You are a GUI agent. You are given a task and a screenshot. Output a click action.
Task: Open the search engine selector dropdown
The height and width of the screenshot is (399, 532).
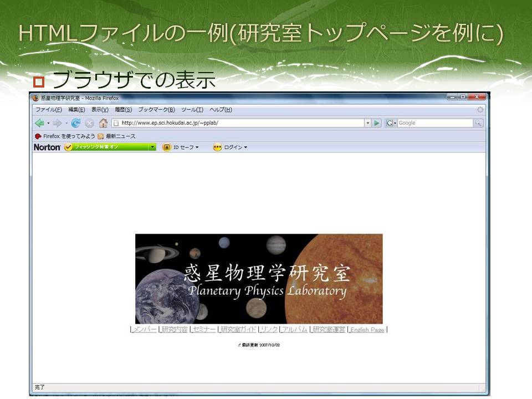395,123
